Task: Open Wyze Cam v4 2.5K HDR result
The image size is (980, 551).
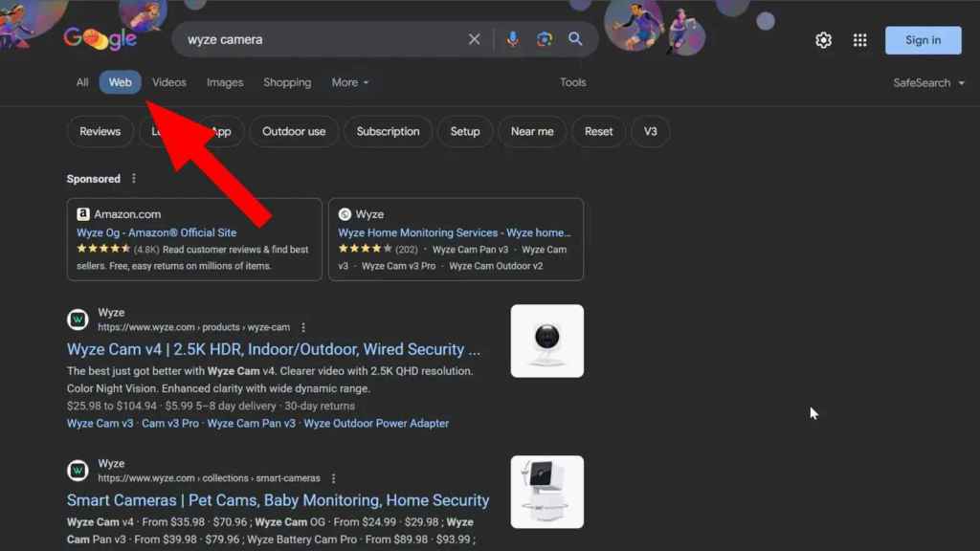Action: click(274, 349)
